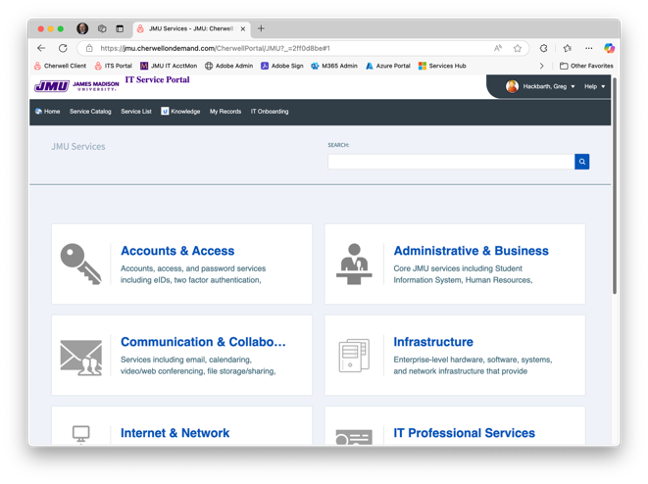Open Knowledge menu item
The height and width of the screenshot is (484, 648).
tap(181, 112)
